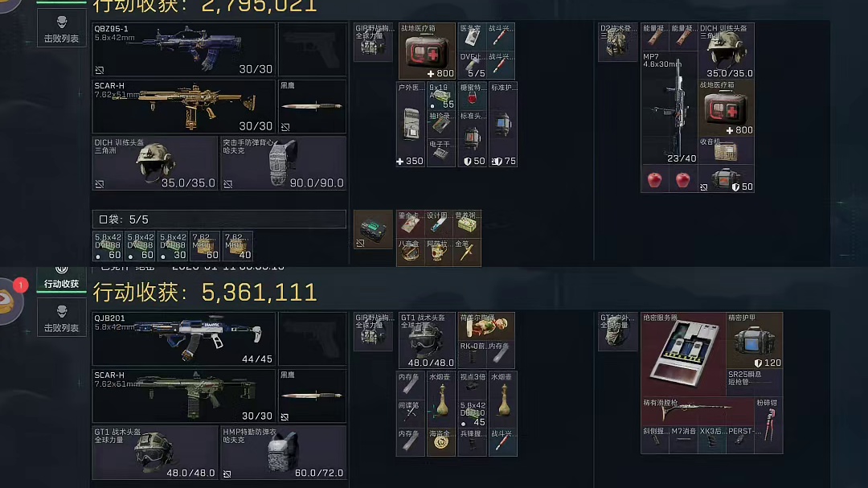Open the upper 击败列表 tab

click(x=61, y=29)
